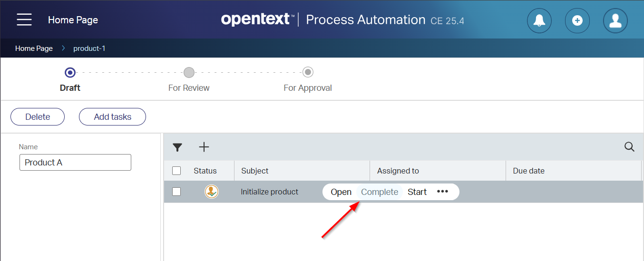Click Open in the task action bar
644x261 pixels.
click(341, 192)
